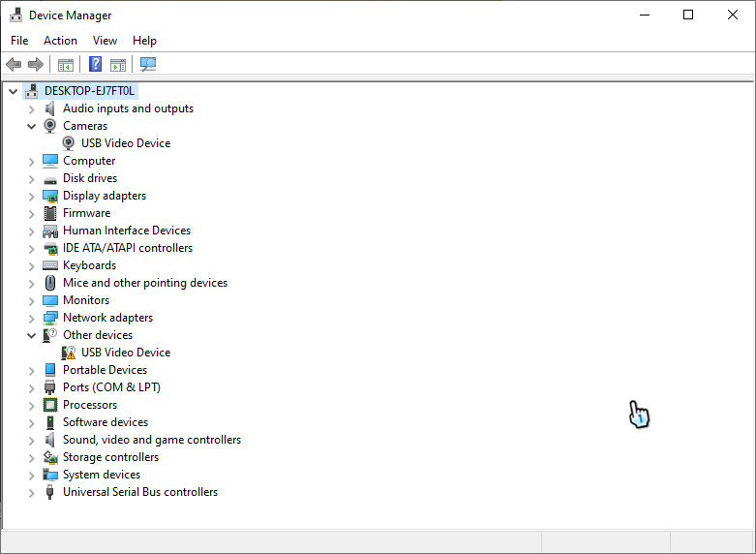Viewport: 756px width, 554px height.
Task: Select 'System devices' label
Action: tap(102, 475)
